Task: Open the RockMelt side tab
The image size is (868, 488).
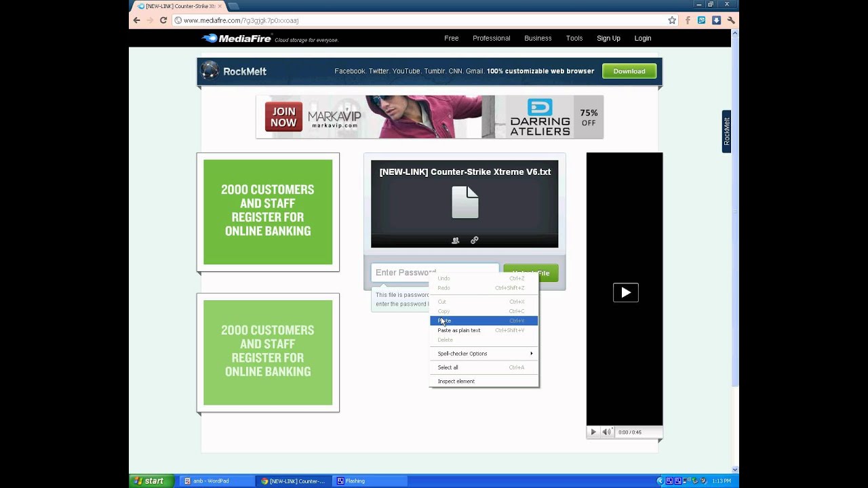Action: (x=726, y=131)
